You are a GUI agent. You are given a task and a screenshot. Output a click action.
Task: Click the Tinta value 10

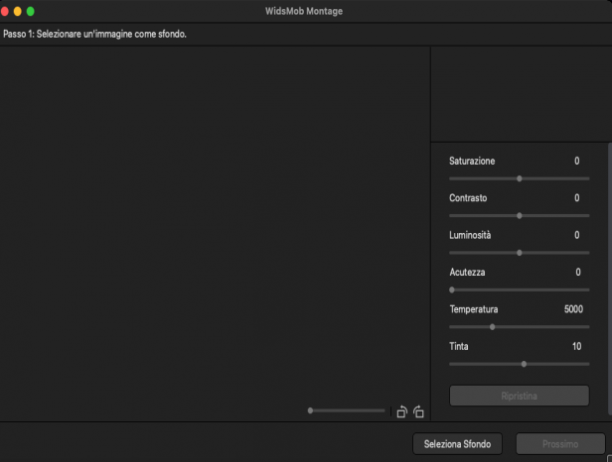(x=576, y=346)
